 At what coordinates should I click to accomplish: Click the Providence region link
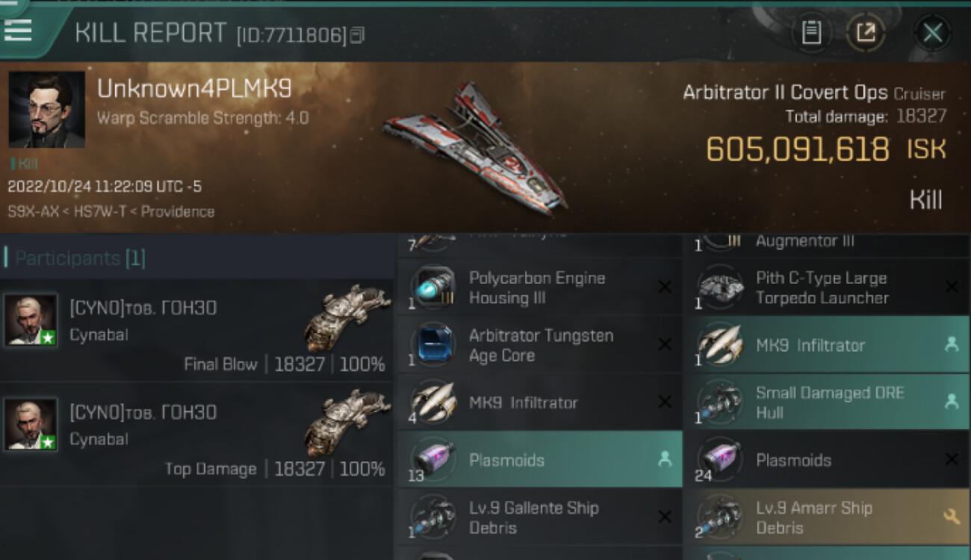(178, 211)
